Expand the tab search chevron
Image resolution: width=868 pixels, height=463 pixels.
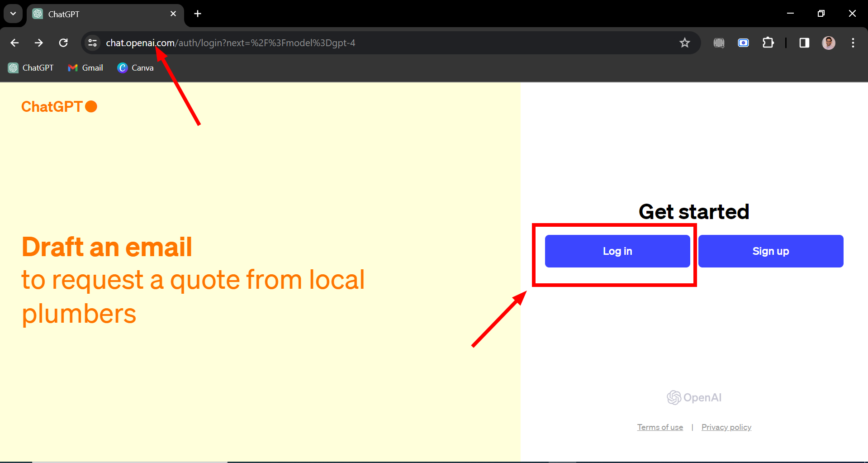tap(13, 13)
